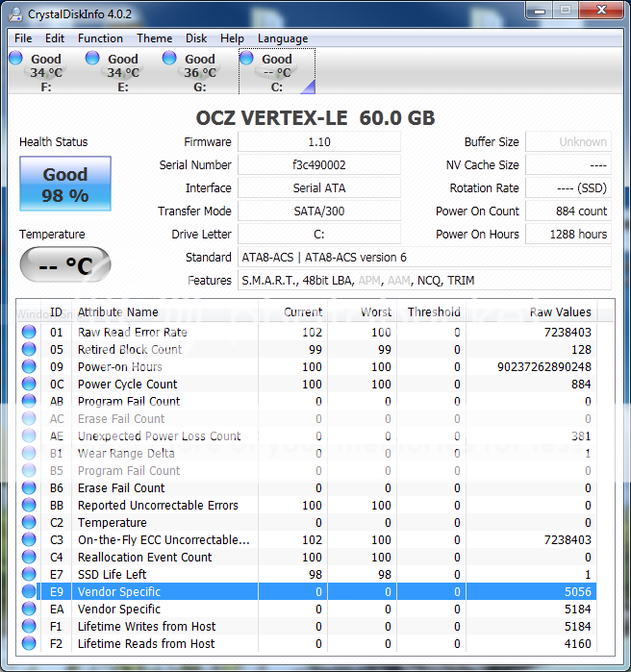Click raw value 4160 for Lifetime Reads
This screenshot has width=631, height=672.
click(x=578, y=644)
